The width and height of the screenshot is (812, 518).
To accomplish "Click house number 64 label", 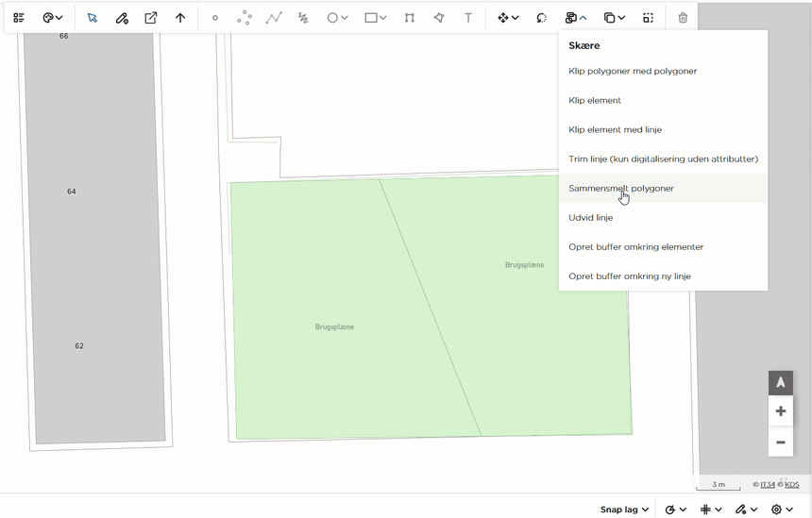I will tap(72, 192).
